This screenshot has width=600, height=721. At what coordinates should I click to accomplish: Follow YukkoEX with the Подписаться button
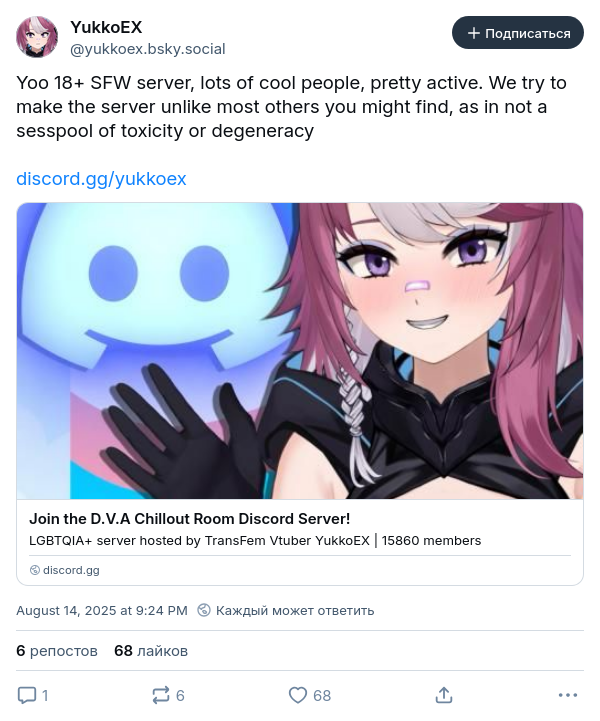pyautogui.click(x=518, y=33)
